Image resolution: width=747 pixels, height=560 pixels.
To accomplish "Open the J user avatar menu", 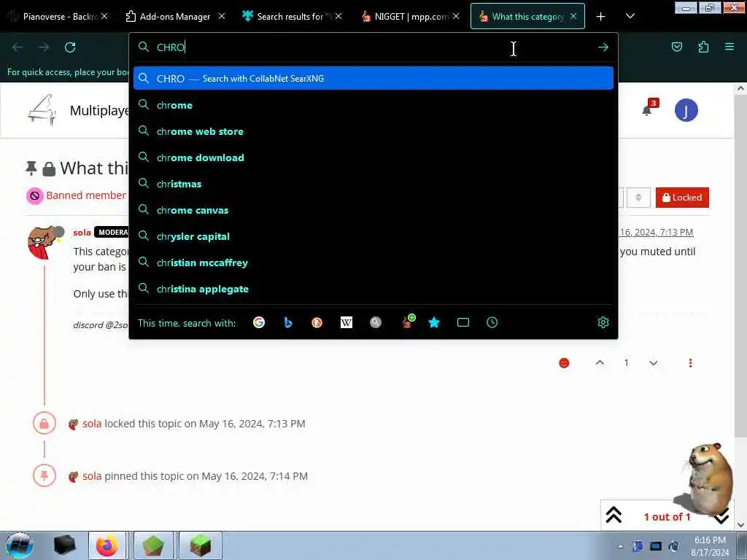I will (x=686, y=111).
